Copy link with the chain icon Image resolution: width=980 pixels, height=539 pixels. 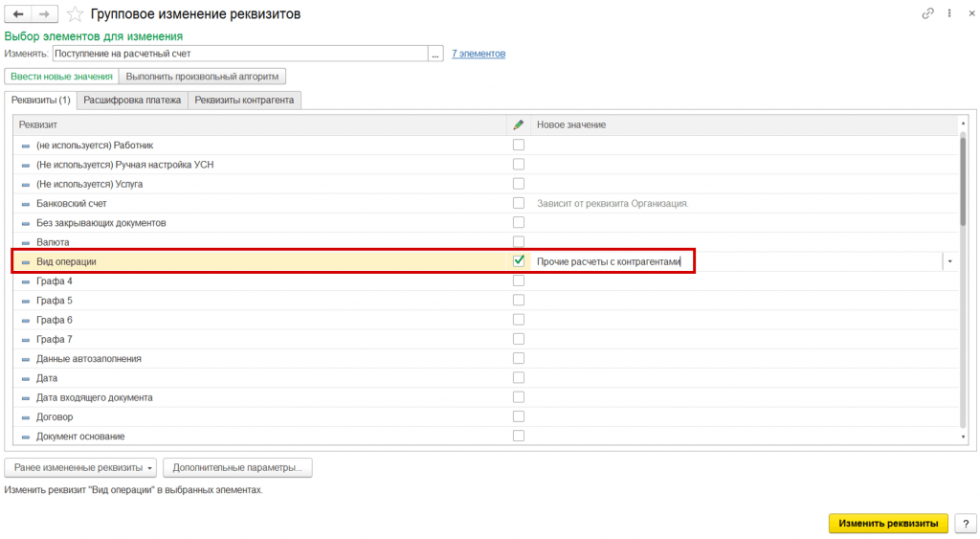[x=927, y=14]
